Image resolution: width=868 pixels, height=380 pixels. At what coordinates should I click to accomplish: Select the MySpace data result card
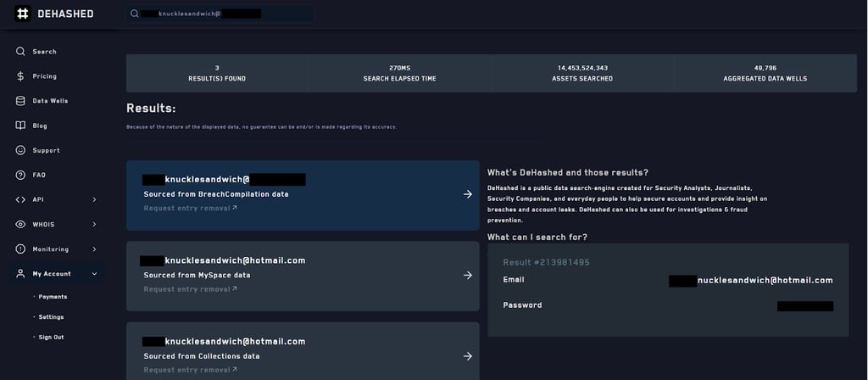[303, 276]
